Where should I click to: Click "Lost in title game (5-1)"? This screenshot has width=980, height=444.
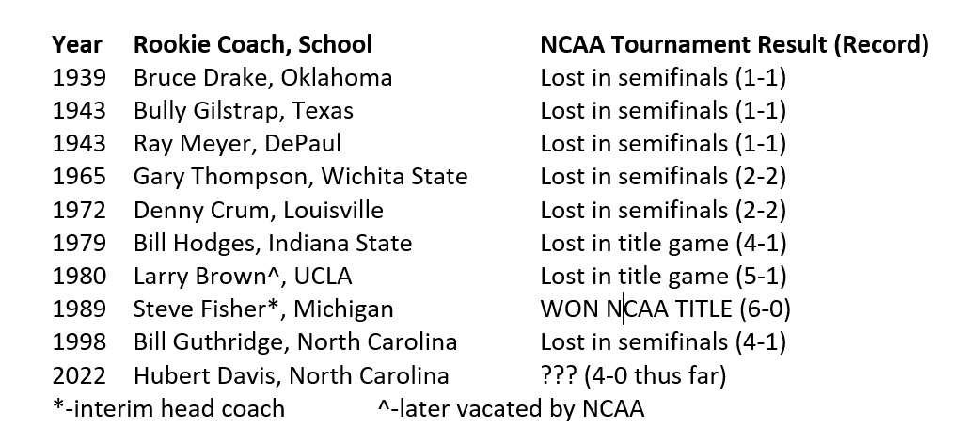point(663,277)
